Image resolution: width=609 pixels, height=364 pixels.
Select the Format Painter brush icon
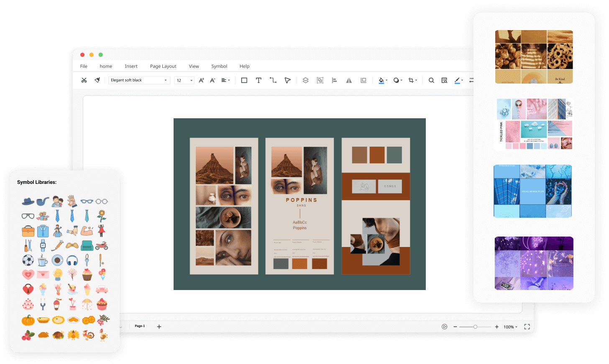(x=97, y=80)
